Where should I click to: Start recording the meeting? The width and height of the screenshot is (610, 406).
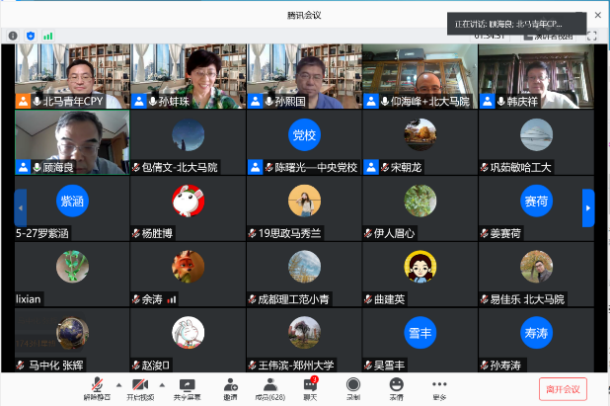pyautogui.click(x=353, y=386)
